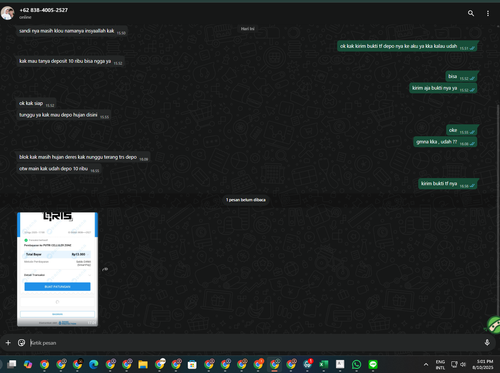Select message "gmna kka , udah ??"

click(x=445, y=142)
